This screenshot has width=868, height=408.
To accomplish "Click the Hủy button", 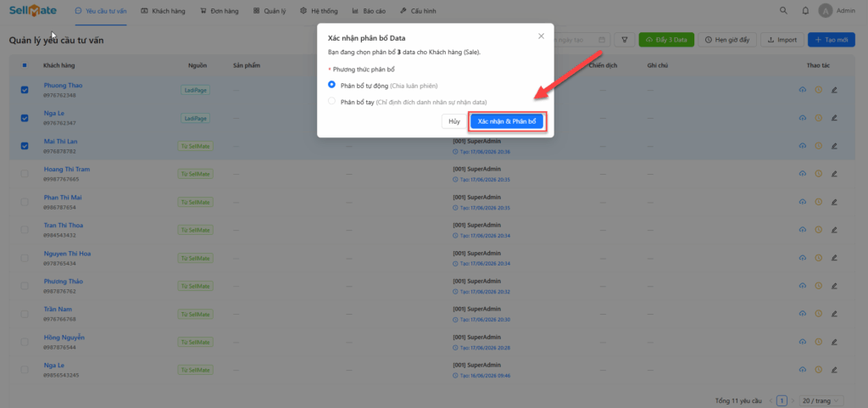I will click(x=454, y=121).
